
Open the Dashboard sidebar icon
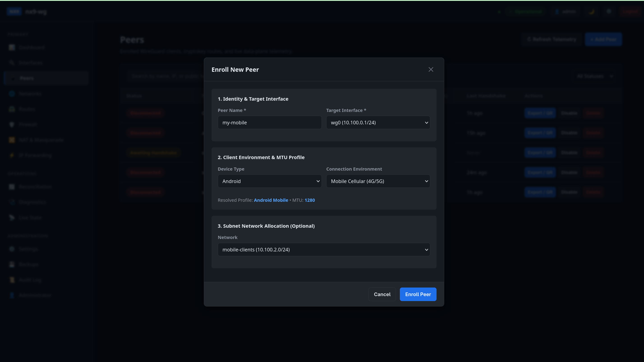tap(12, 48)
